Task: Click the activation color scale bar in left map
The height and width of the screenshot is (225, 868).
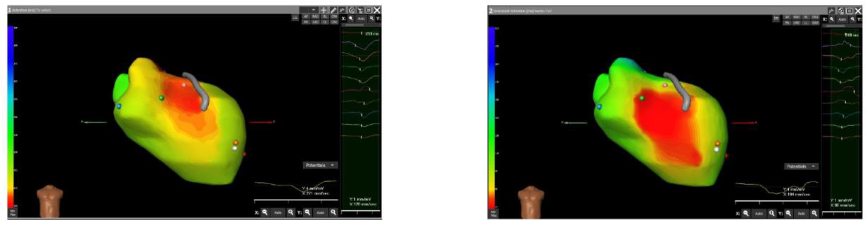Action: pyautogui.click(x=11, y=116)
